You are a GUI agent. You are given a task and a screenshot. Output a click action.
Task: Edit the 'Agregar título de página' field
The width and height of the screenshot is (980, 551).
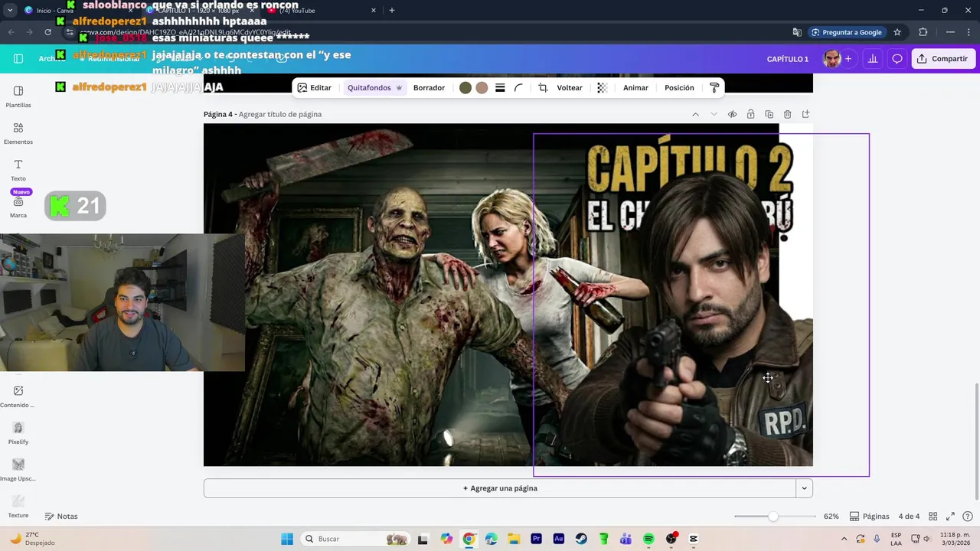(x=280, y=115)
